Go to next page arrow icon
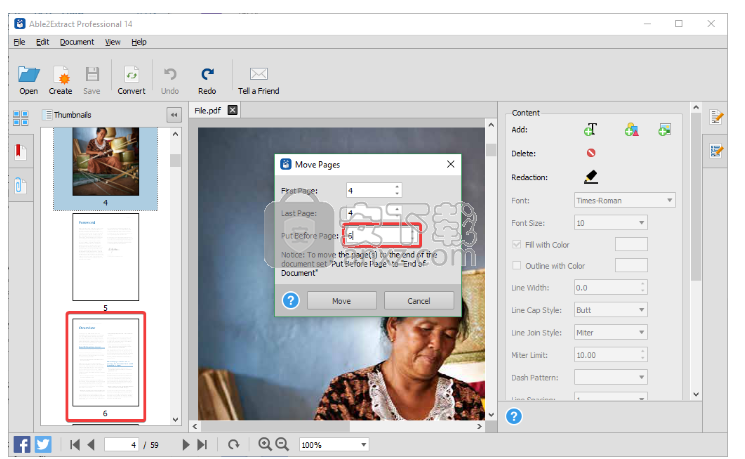The height and width of the screenshot is (459, 745). pos(186,445)
